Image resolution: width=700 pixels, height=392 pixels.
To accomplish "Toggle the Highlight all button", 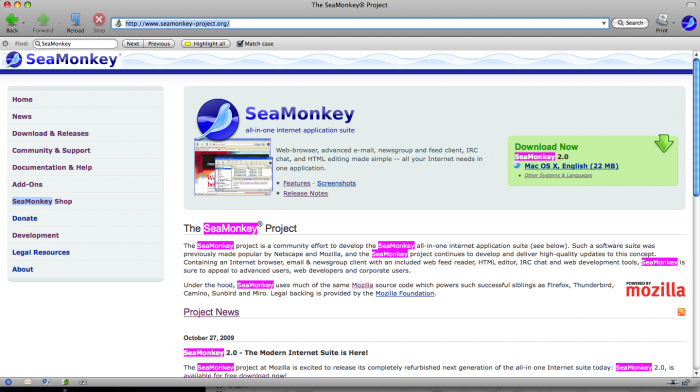I will (x=205, y=44).
